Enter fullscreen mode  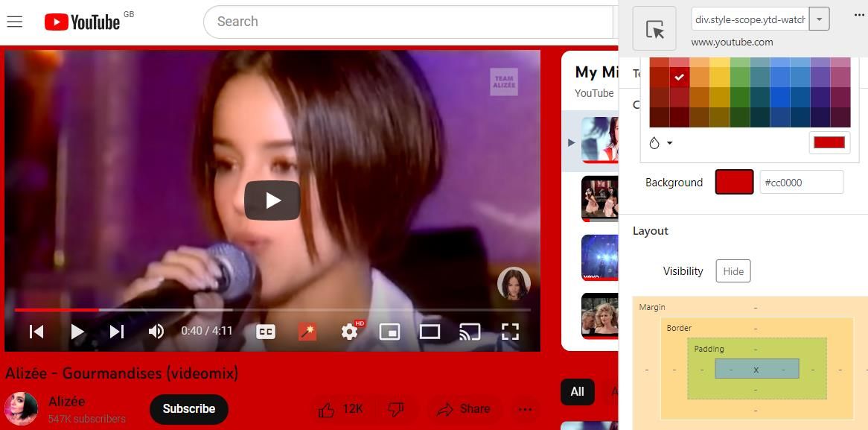pyautogui.click(x=510, y=332)
